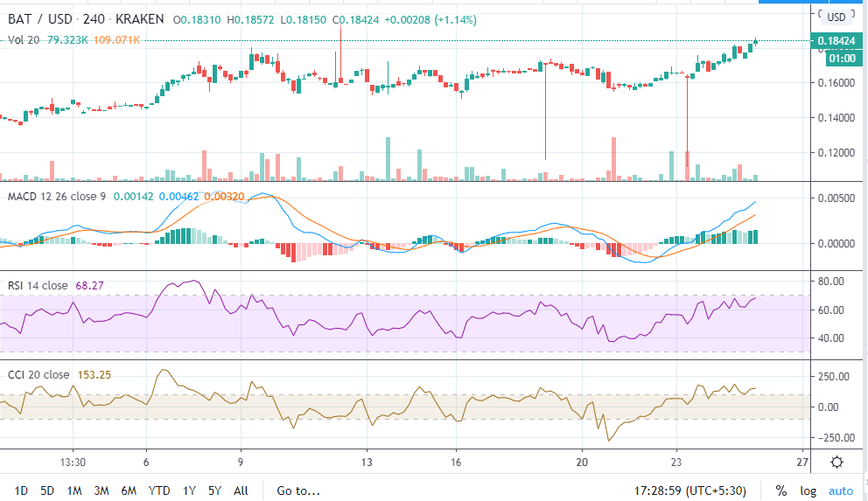Toggle percentage scale mode
This screenshot has height=501, width=868.
[x=780, y=491]
